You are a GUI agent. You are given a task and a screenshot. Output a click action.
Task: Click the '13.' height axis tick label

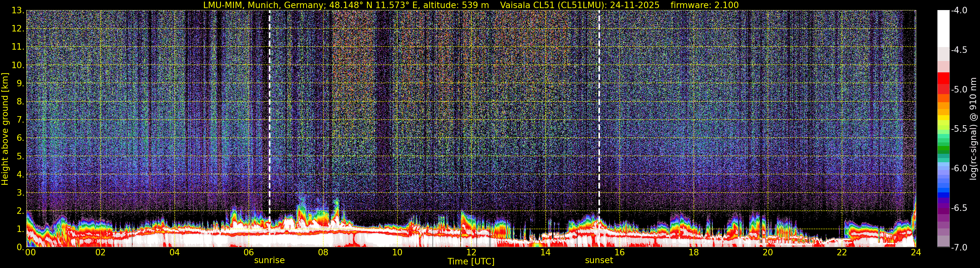(18, 10)
